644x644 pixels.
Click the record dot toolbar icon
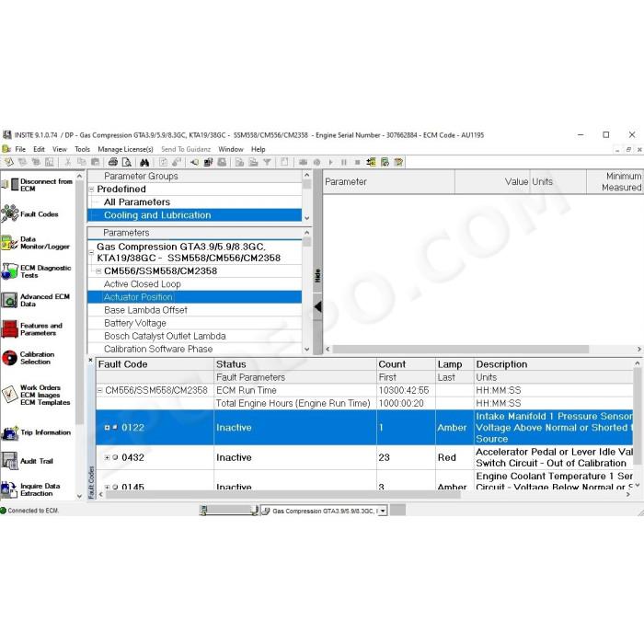point(316,162)
